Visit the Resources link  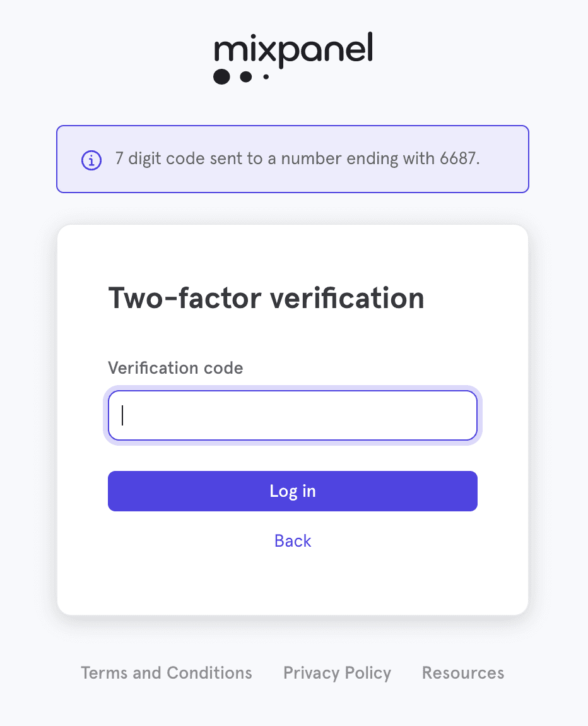[462, 672]
